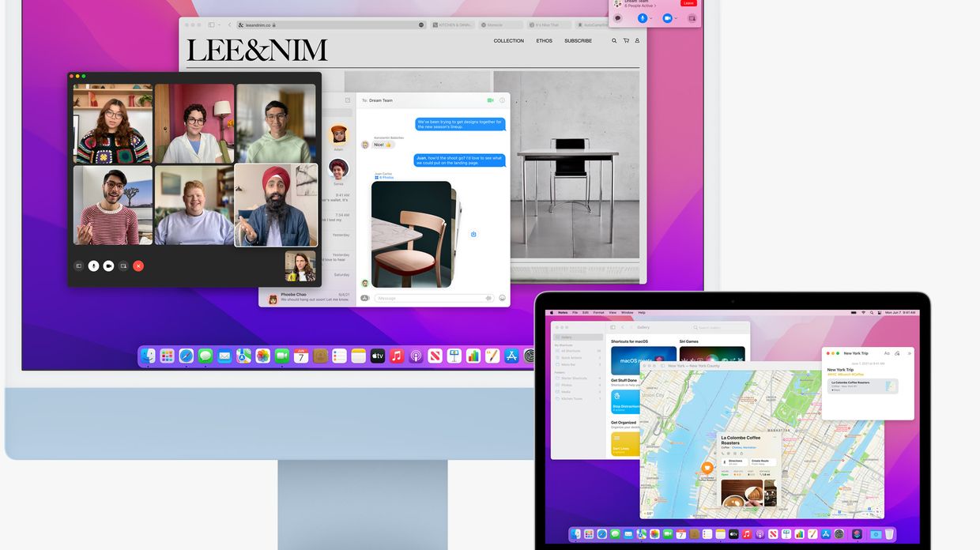The width and height of the screenshot is (980, 550).
Task: Click the Safari address bar
Action: 331,25
